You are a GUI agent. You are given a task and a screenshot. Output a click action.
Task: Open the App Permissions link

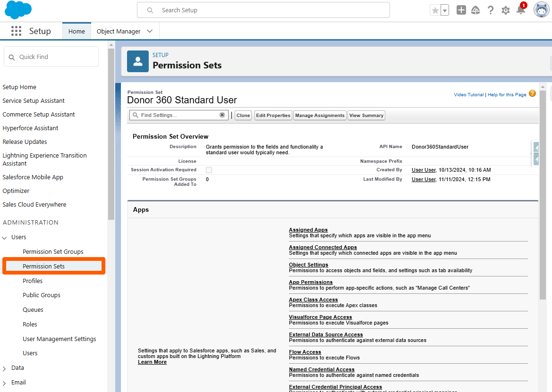coord(311,282)
